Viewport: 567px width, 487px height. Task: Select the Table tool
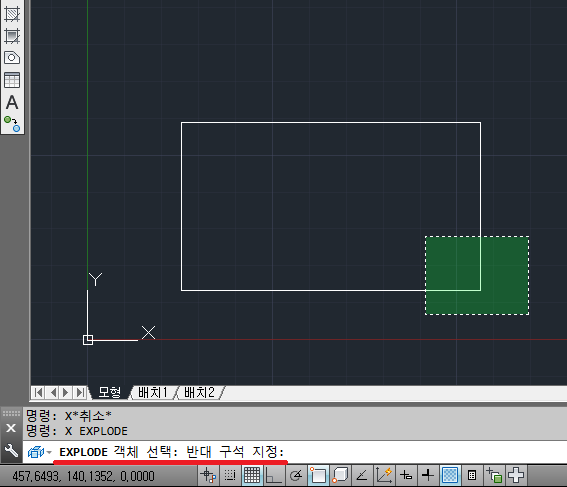coord(12,80)
